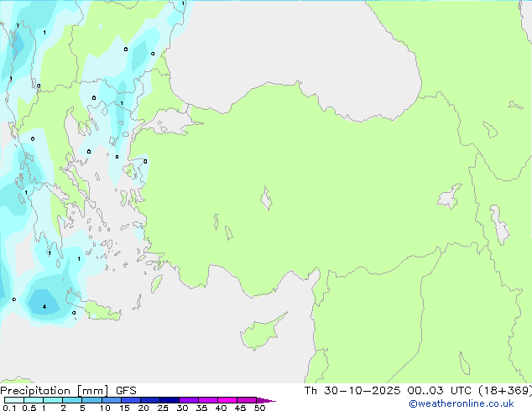Viewport: 532px width, 411px height.
Task: Select the 2–5 mm legend swatch
Action: (72, 400)
